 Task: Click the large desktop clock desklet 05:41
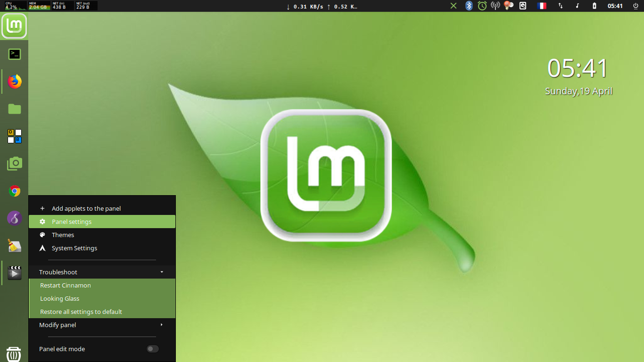pos(578,68)
